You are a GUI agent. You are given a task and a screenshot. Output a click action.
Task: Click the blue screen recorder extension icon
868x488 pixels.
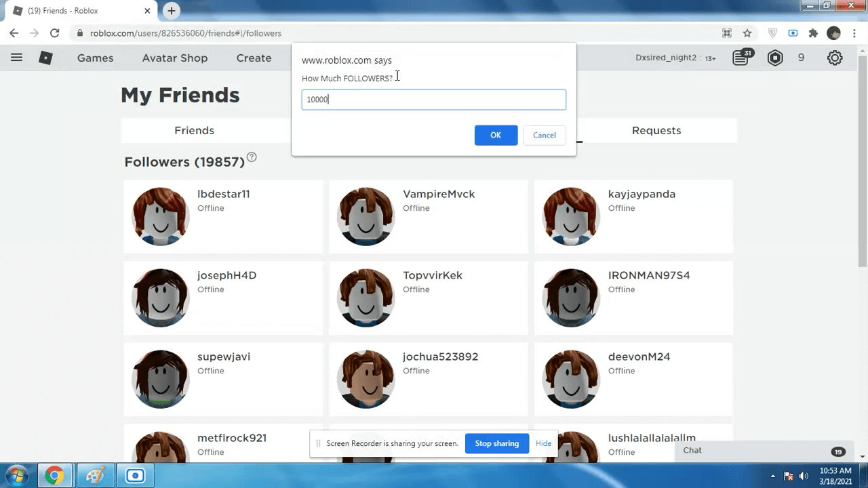tap(793, 33)
